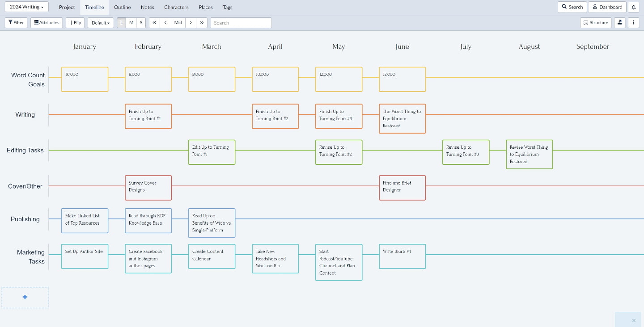Open the Find and Brief Designer card
644x327 pixels.
402,188
